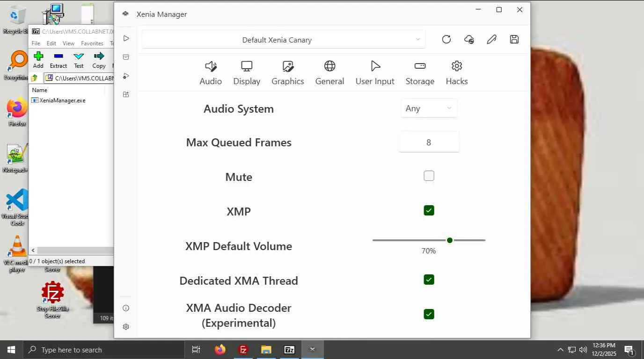
Task: Switch to the Display settings tab
Action: [x=247, y=73]
